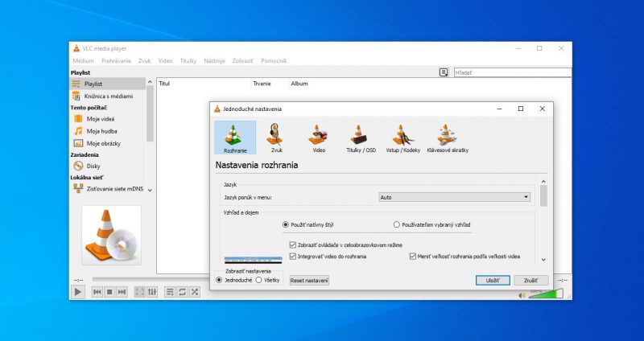644x341 pixels.
Task: Click the Uložiť button
Action: (x=492, y=280)
